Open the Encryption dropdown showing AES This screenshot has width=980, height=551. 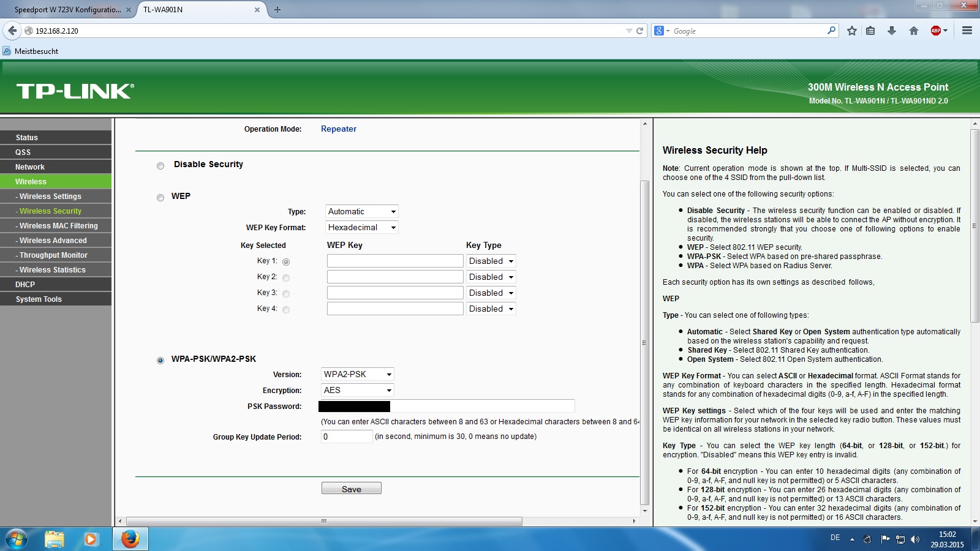[x=358, y=390]
